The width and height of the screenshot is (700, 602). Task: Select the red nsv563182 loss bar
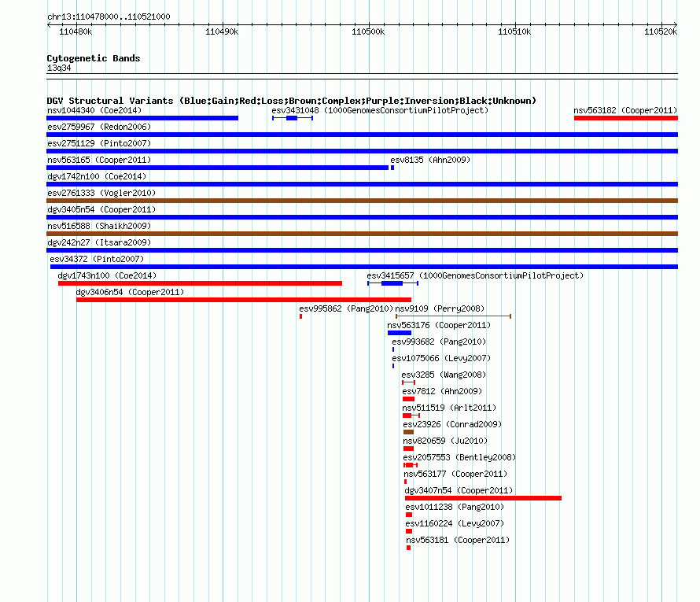(x=626, y=118)
